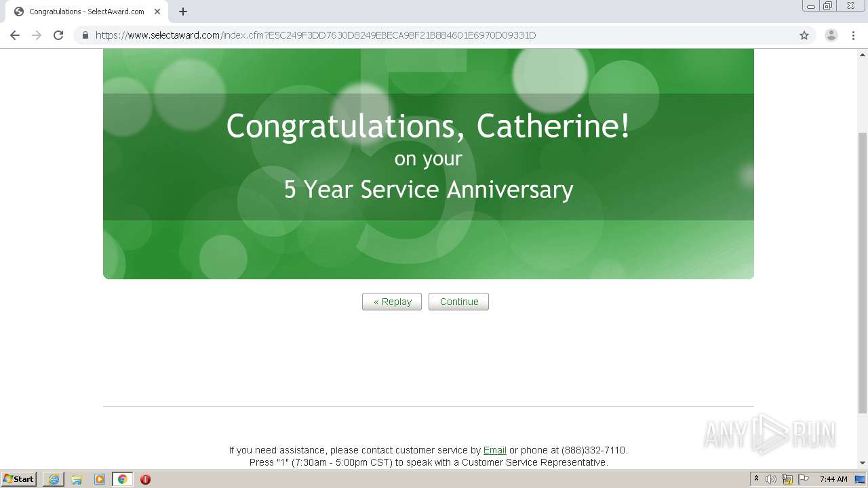The width and height of the screenshot is (868, 488).
Task: Go back to the previous page
Action: click(x=15, y=35)
